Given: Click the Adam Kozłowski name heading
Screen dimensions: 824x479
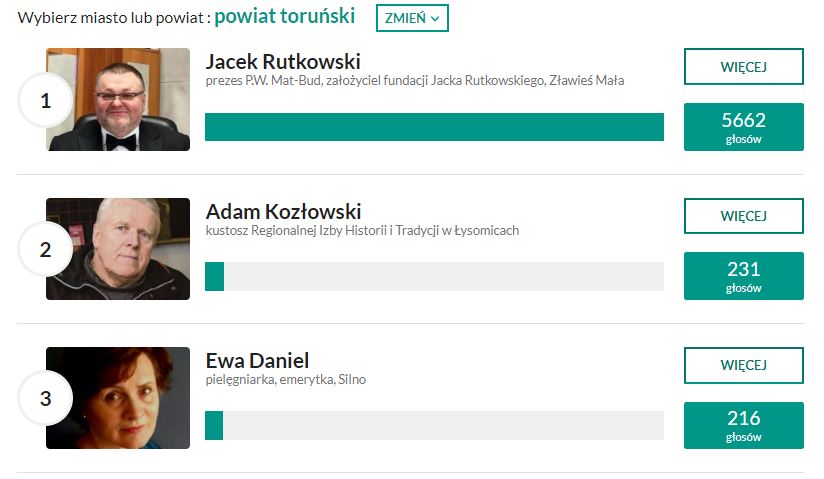Looking at the screenshot, I should click(283, 211).
